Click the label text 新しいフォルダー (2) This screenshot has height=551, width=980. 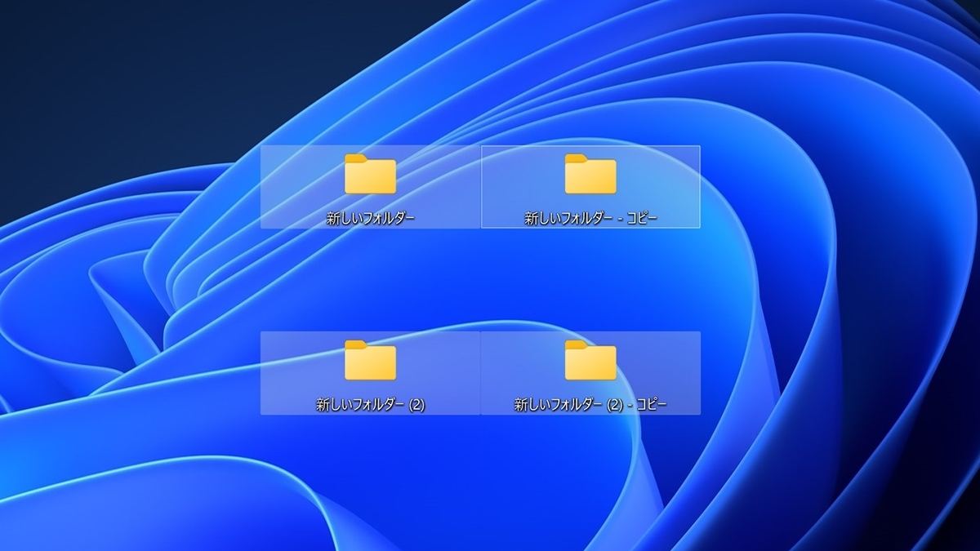pyautogui.click(x=370, y=404)
